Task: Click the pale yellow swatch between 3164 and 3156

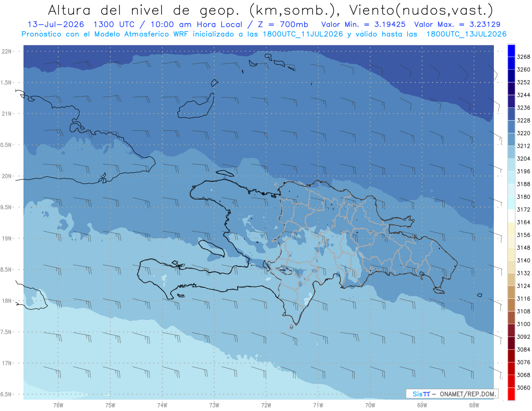Action: point(511,228)
